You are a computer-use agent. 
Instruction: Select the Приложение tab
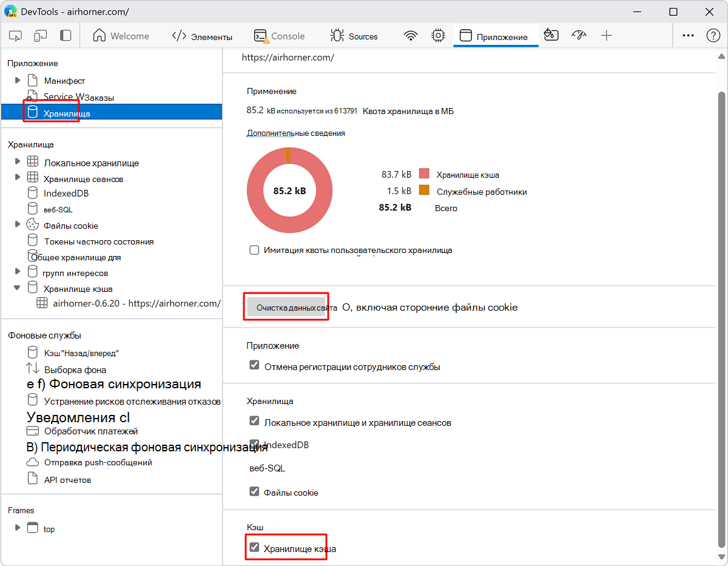click(494, 36)
